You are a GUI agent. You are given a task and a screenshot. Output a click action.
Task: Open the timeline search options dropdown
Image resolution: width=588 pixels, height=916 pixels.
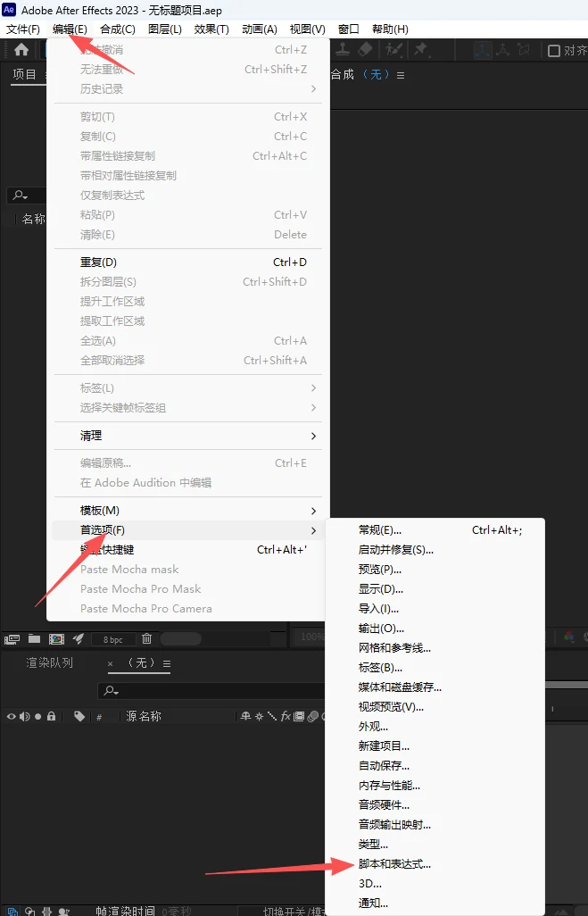(x=111, y=691)
